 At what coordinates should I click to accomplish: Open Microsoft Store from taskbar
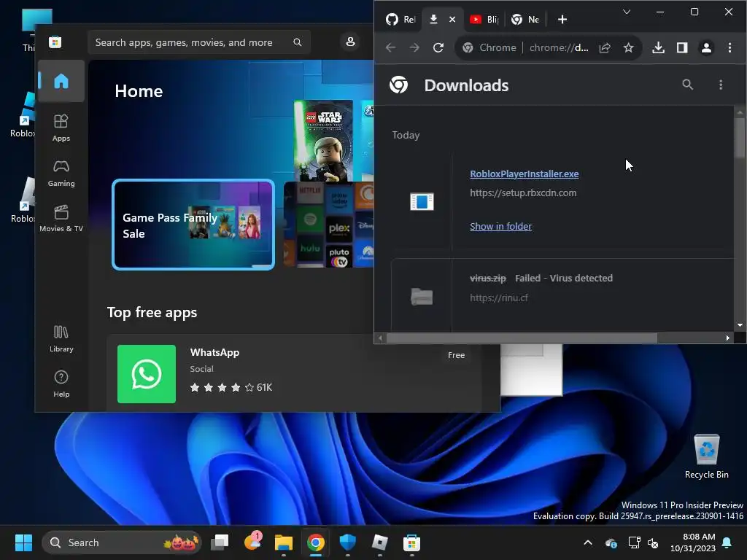[x=411, y=542]
